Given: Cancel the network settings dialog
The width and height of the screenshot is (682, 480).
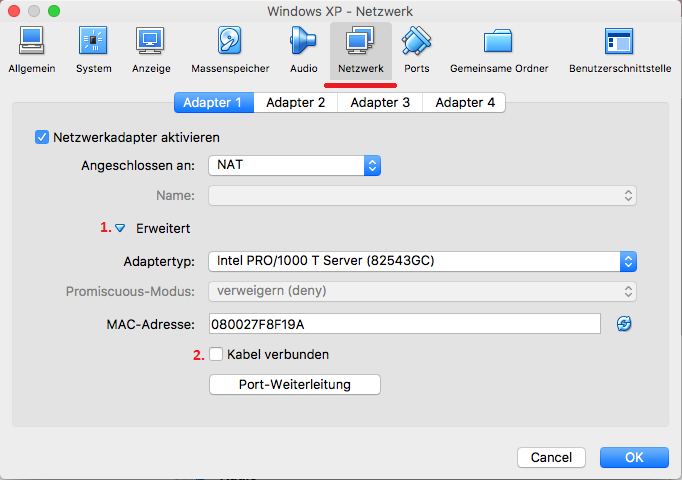Looking at the screenshot, I should coord(552,457).
